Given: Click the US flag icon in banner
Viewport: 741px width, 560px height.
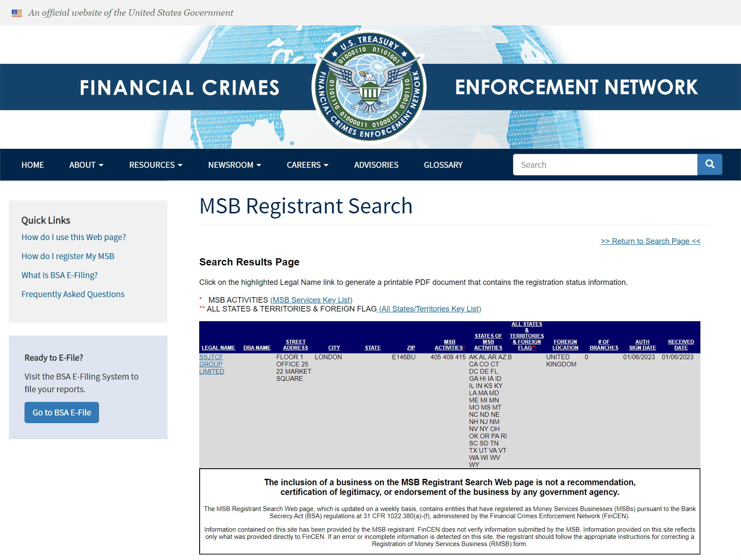Looking at the screenshot, I should click(x=17, y=13).
